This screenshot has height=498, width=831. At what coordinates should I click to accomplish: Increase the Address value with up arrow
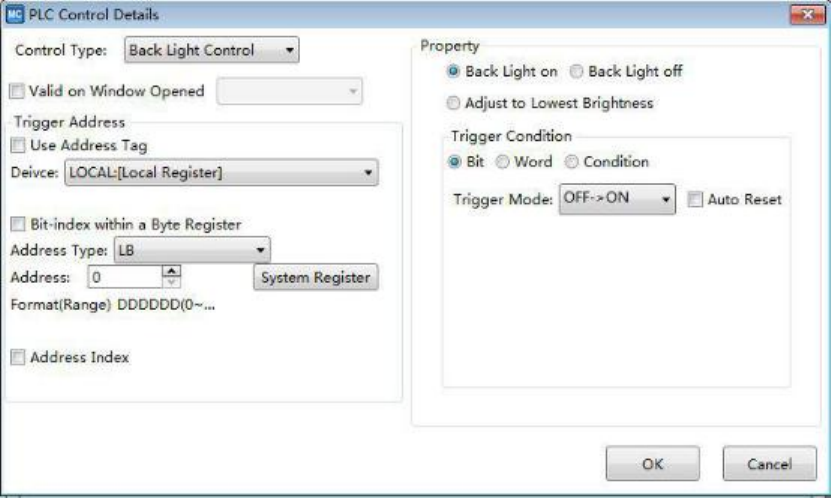coord(171,271)
